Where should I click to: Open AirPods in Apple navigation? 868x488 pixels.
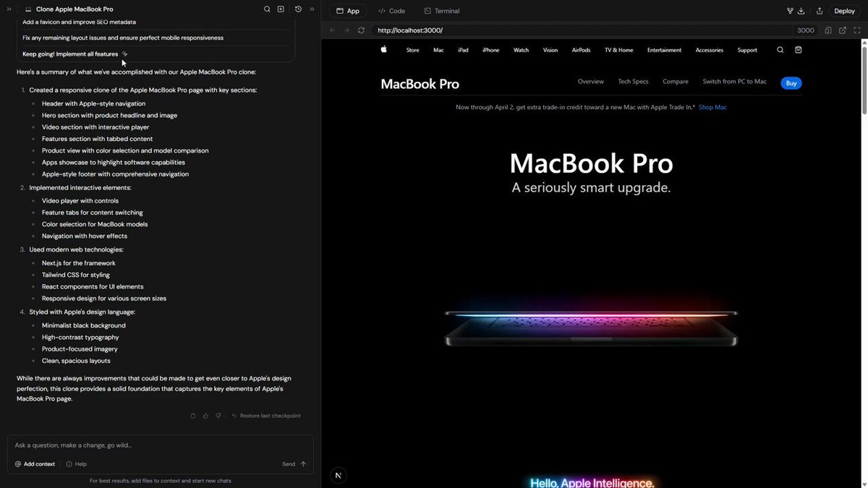(x=581, y=51)
